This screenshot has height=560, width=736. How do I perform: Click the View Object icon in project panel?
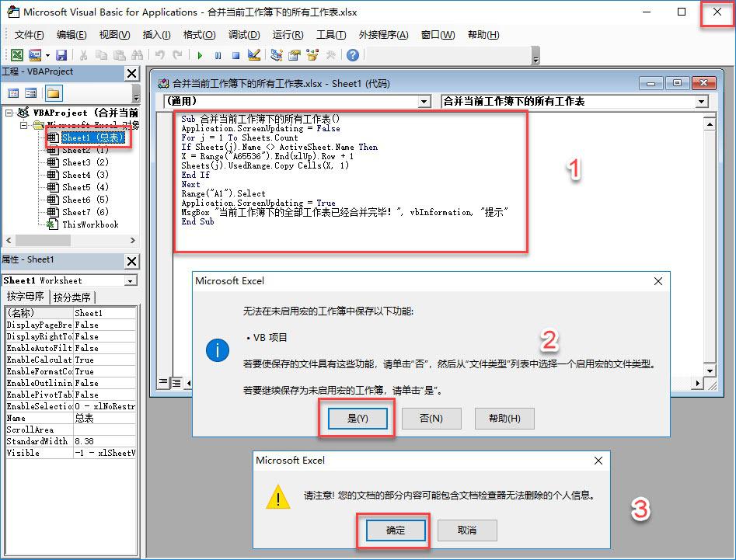(30, 93)
